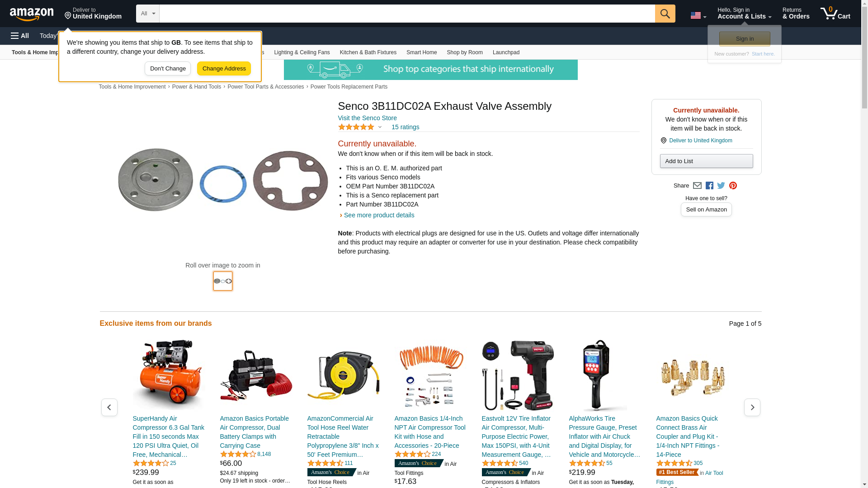
Task: Select the product image thumbnail
Action: (x=223, y=281)
